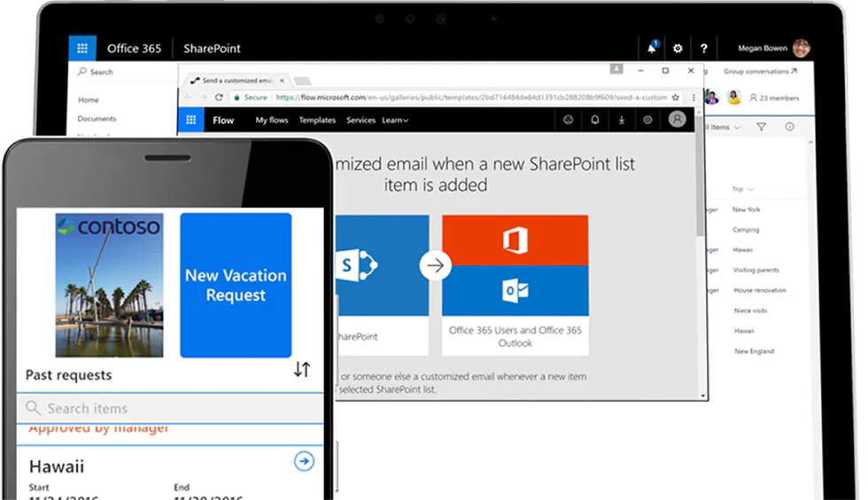Click the Flow feedback smiley icon
This screenshot has width=868, height=500.
click(x=568, y=119)
